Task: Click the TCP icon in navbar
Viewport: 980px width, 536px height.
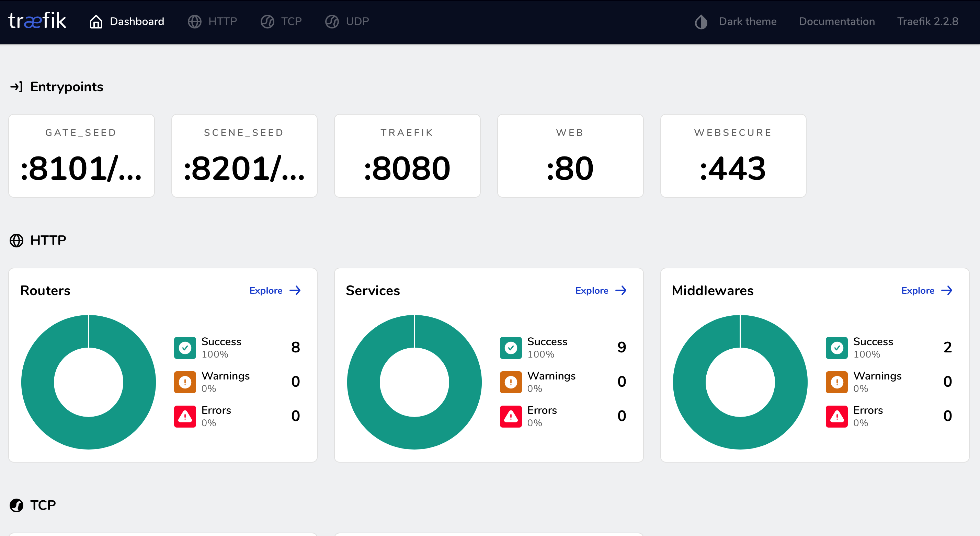Action: click(267, 21)
